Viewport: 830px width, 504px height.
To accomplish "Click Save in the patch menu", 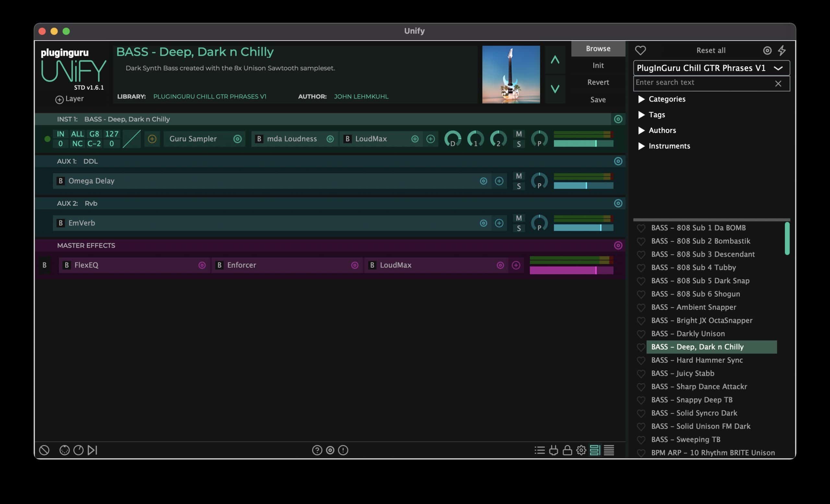I will click(x=598, y=100).
